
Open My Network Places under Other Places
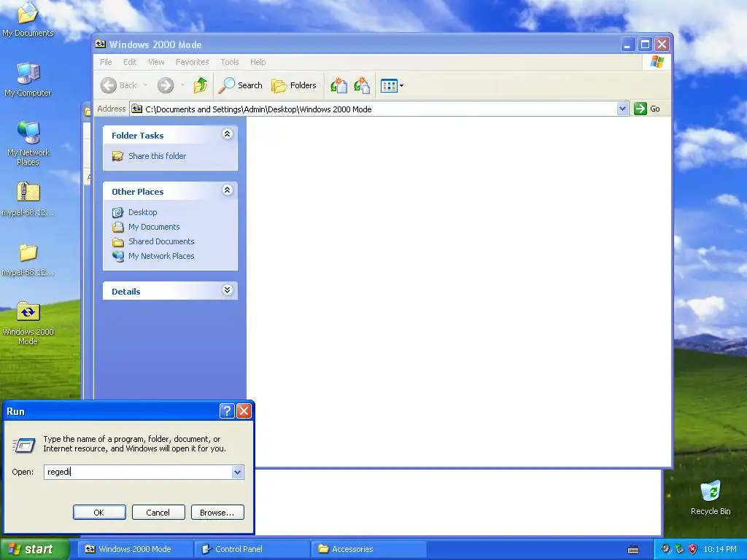click(161, 256)
